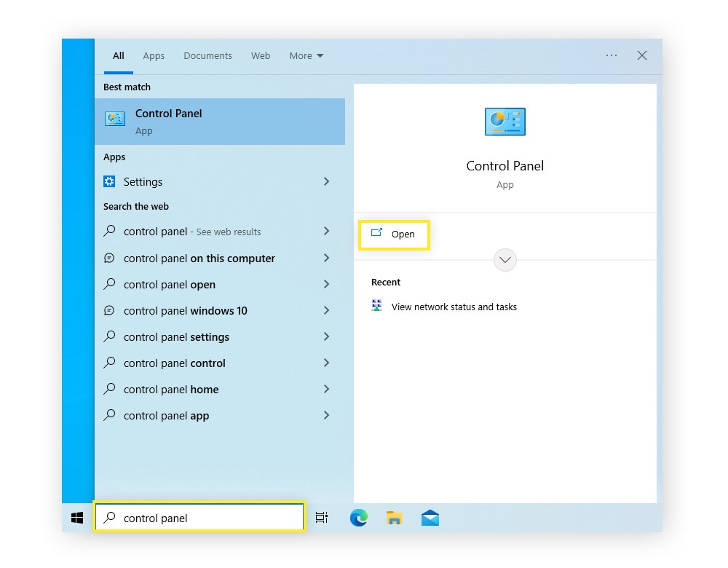The height and width of the screenshot is (568, 728).
Task: Expand more actions with the circular chevron
Action: pos(505,260)
